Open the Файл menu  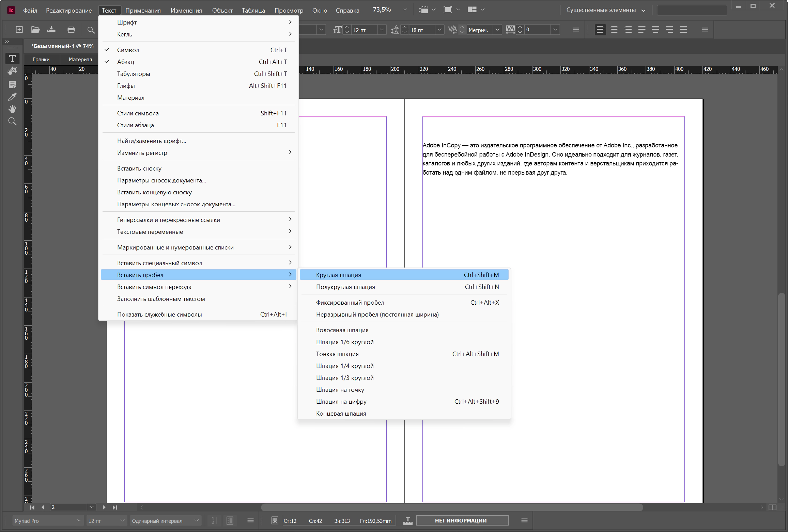pyautogui.click(x=30, y=11)
